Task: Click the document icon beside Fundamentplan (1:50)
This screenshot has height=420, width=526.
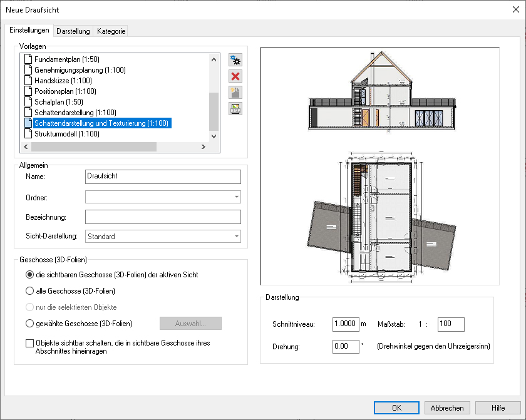Action: 29,59
